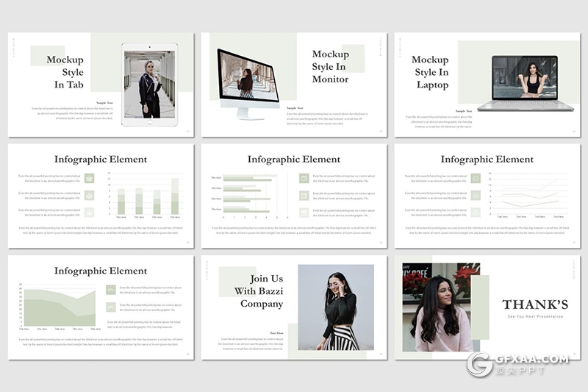
Task: Select the Mockup Style In Monitor slide
Action: coord(294,85)
